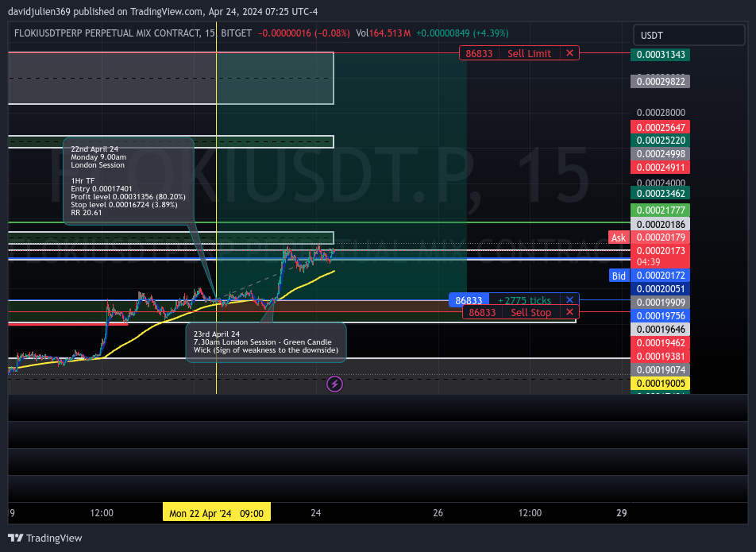Click the TradingView logo
756x552 pixels.
[45, 538]
